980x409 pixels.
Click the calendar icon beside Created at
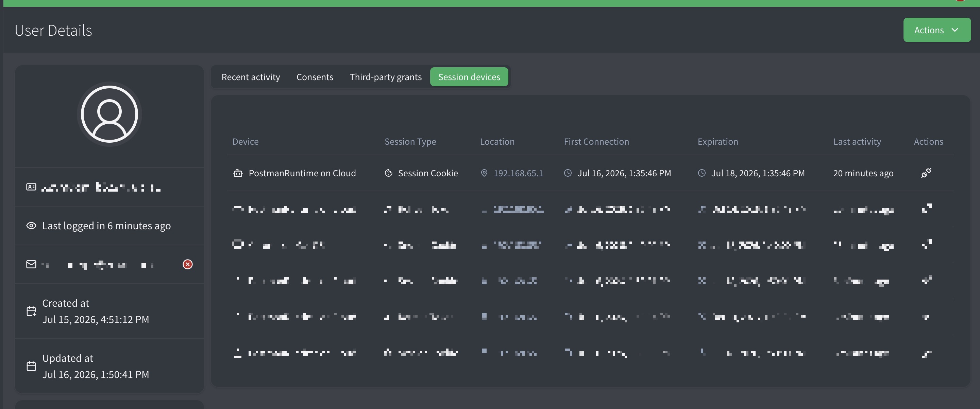coord(31,312)
